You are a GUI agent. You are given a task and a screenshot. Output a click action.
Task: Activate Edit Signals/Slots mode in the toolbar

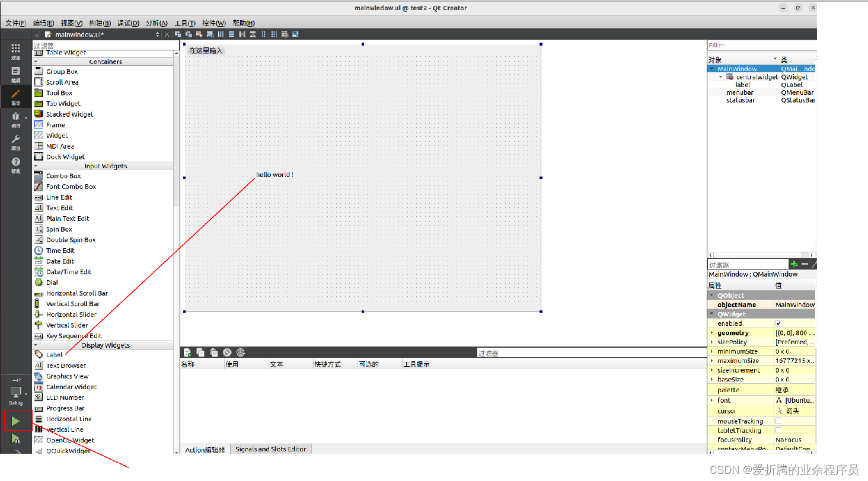189,34
